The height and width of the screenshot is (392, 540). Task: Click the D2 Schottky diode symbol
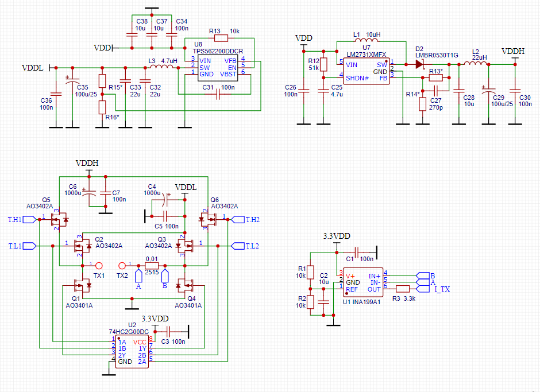(419, 64)
